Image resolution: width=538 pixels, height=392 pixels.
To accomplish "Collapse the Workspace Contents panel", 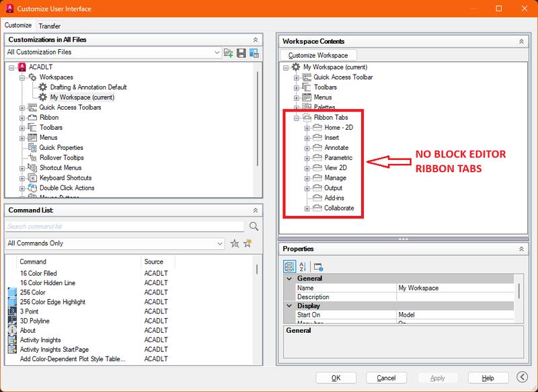I will click(521, 42).
